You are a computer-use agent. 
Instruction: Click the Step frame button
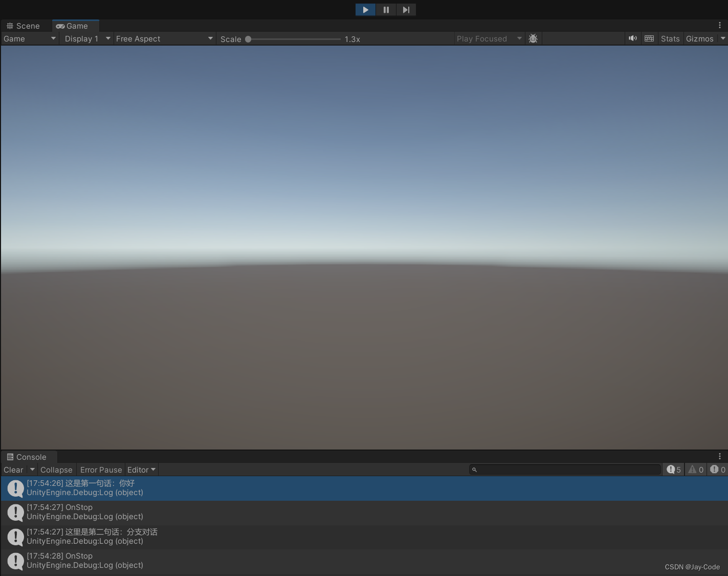[406, 10]
